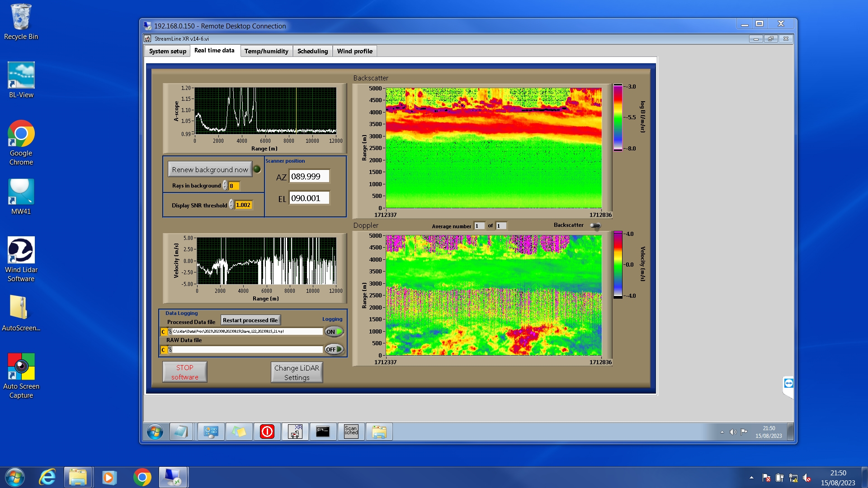This screenshot has width=868, height=488.
Task: Click the Display SNR threshold stepper arrows
Action: [231, 205]
